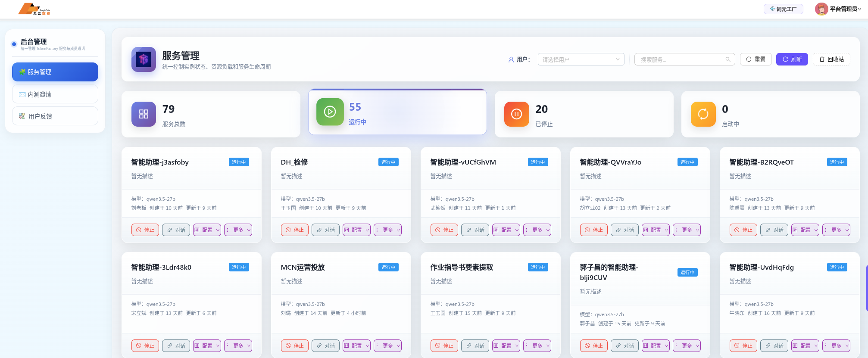Open the user selection dropdown

581,59
